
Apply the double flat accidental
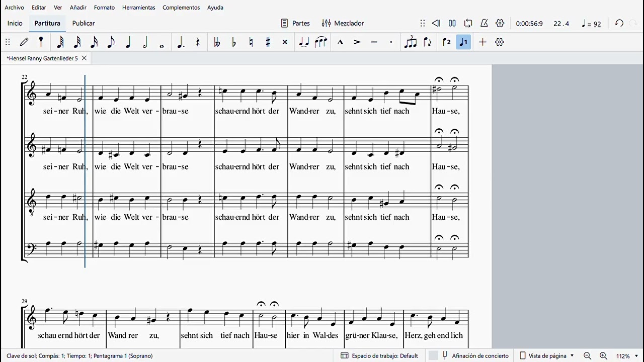coord(217,42)
